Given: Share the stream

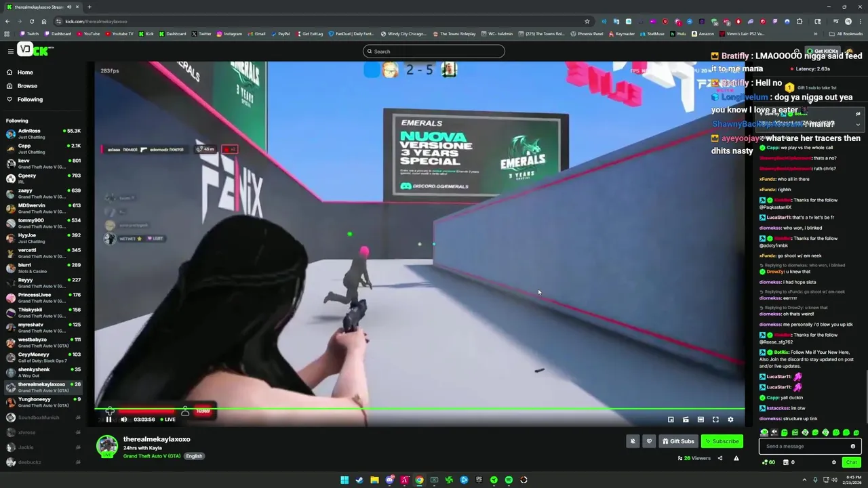Looking at the screenshot, I should [x=720, y=458].
